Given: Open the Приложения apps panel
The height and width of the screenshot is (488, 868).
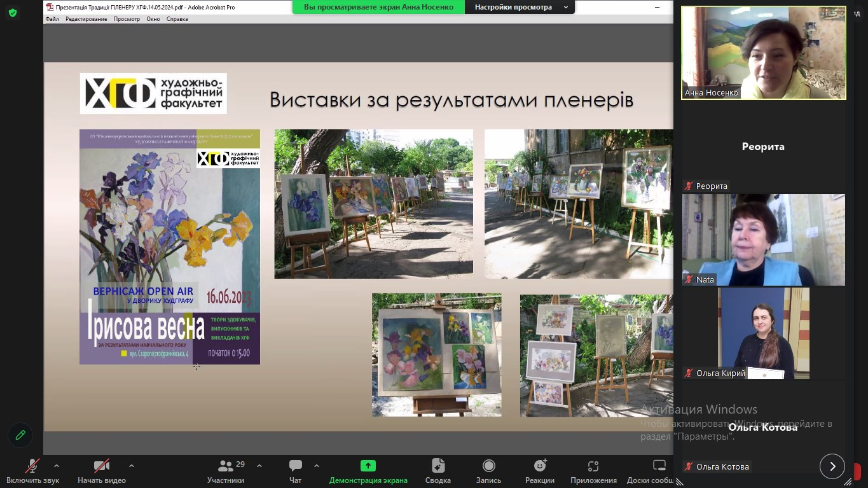Looking at the screenshot, I should tap(593, 471).
